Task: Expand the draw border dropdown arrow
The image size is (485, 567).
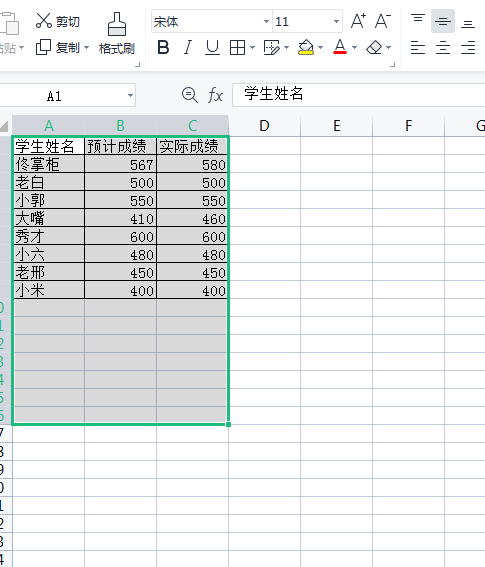Action: (286, 47)
